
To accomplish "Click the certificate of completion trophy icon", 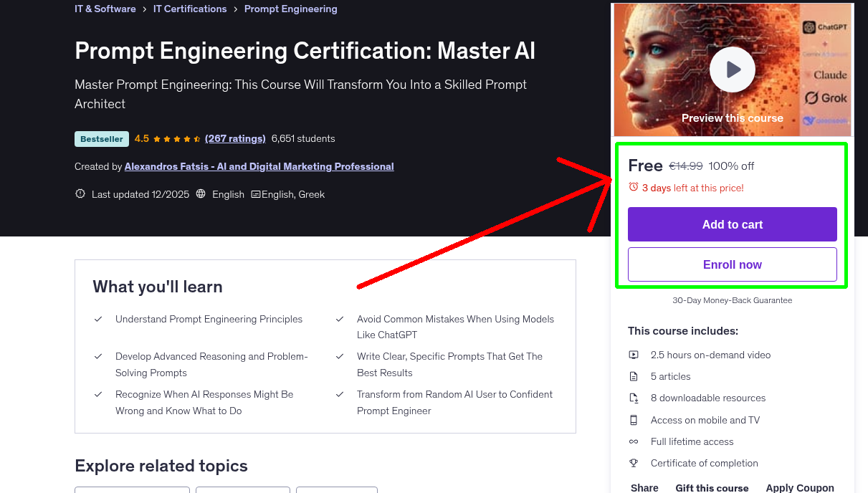I will point(634,463).
